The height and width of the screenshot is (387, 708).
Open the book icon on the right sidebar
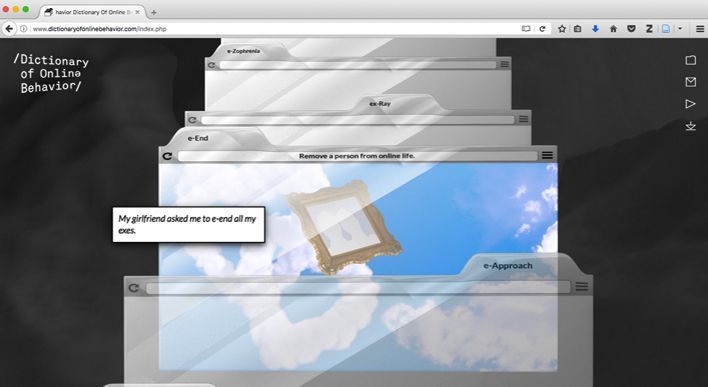click(690, 60)
